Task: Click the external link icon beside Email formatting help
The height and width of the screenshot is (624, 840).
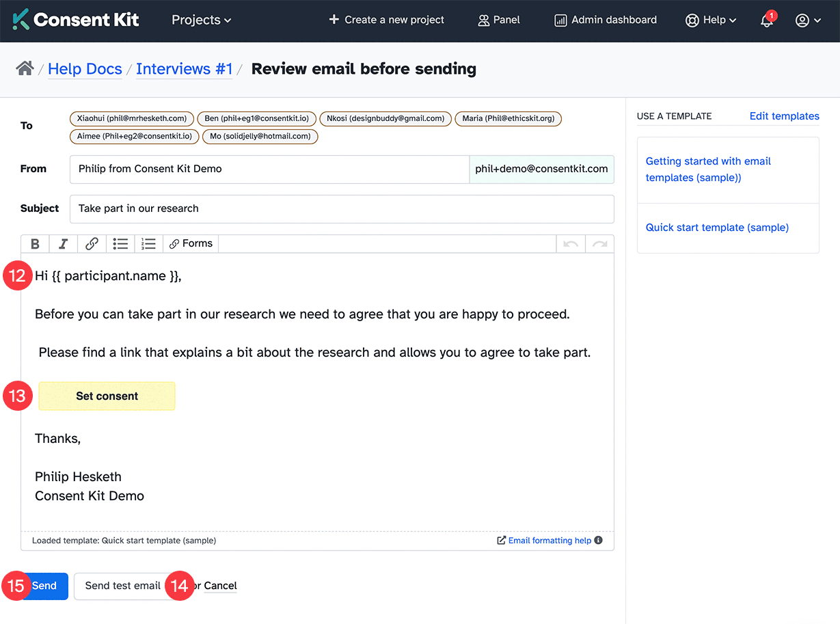Action: pyautogui.click(x=500, y=540)
